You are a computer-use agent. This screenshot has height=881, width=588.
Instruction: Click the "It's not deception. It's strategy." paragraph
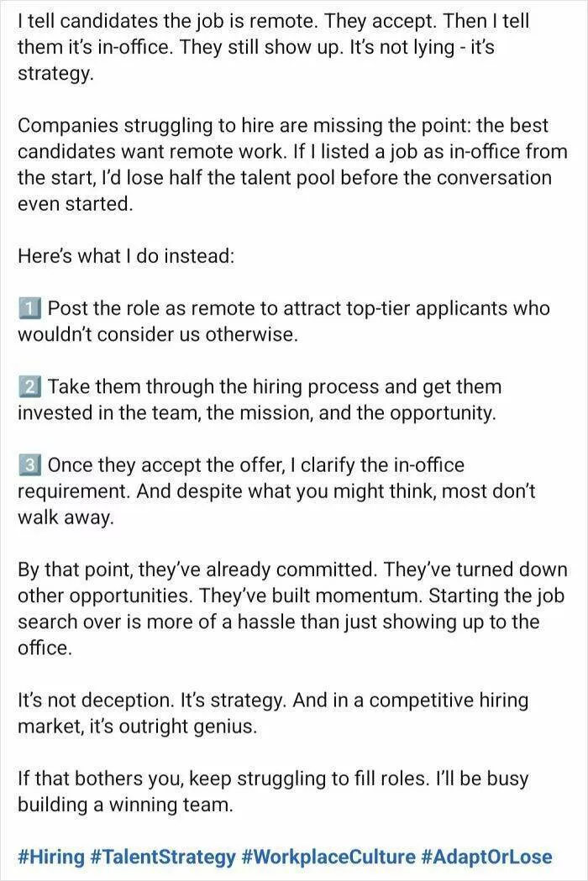coord(269,713)
